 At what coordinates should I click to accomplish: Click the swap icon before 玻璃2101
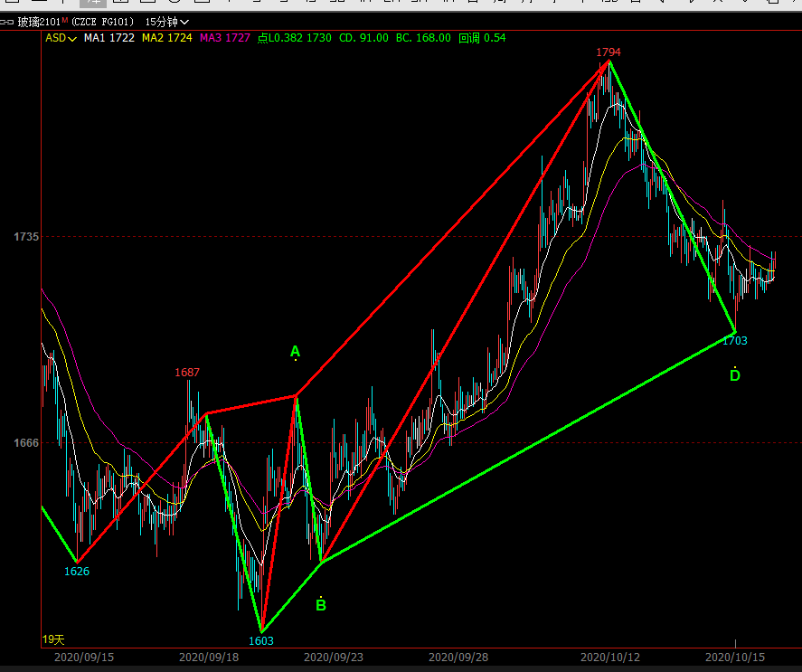[x=7, y=22]
